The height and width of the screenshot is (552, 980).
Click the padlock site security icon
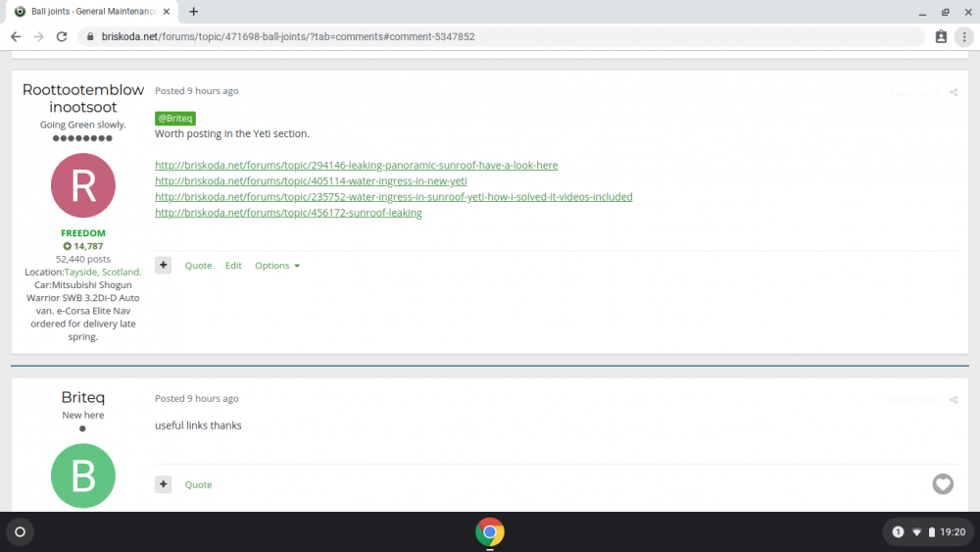[x=90, y=37]
